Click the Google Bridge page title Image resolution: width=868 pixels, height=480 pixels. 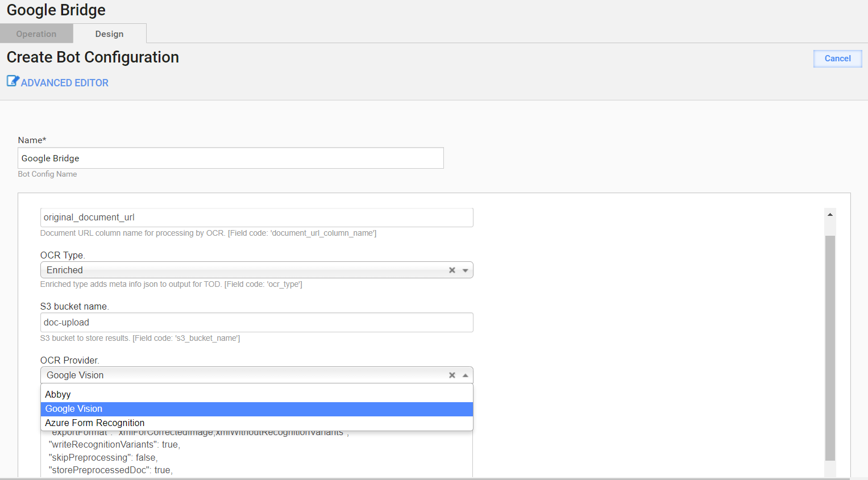coord(56,10)
